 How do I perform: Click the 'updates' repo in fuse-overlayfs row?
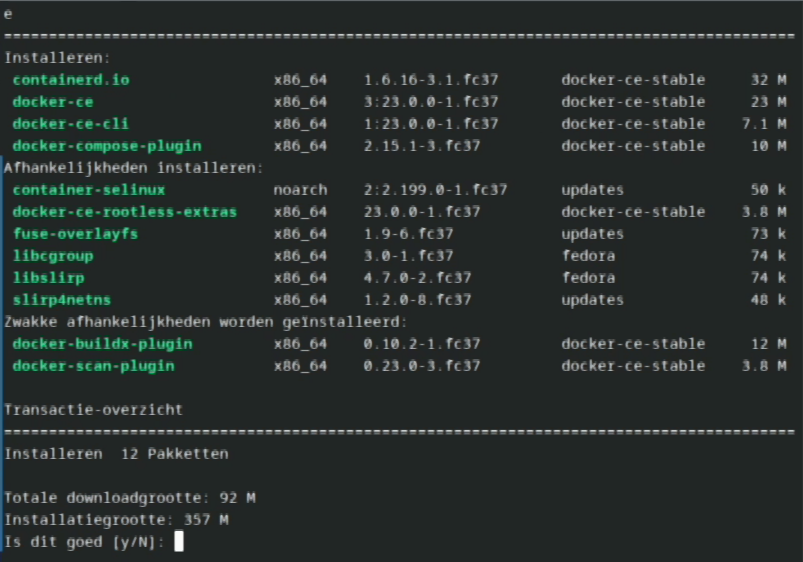pyautogui.click(x=593, y=234)
